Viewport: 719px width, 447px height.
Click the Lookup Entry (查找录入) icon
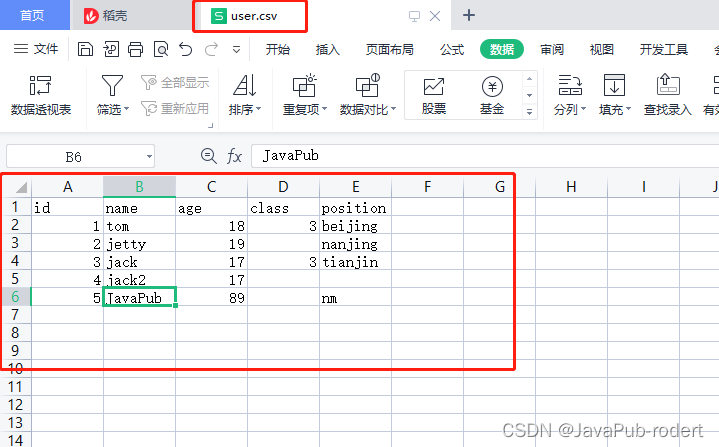tap(667, 86)
